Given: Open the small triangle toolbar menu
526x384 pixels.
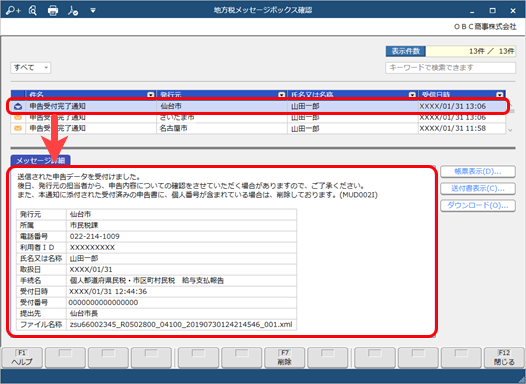Looking at the screenshot, I should (93, 11).
